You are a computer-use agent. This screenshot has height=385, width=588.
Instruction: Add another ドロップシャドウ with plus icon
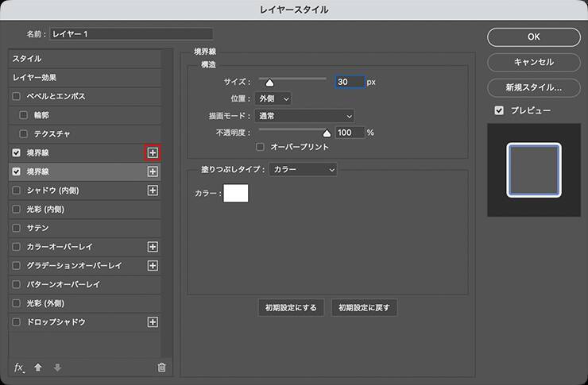point(153,322)
